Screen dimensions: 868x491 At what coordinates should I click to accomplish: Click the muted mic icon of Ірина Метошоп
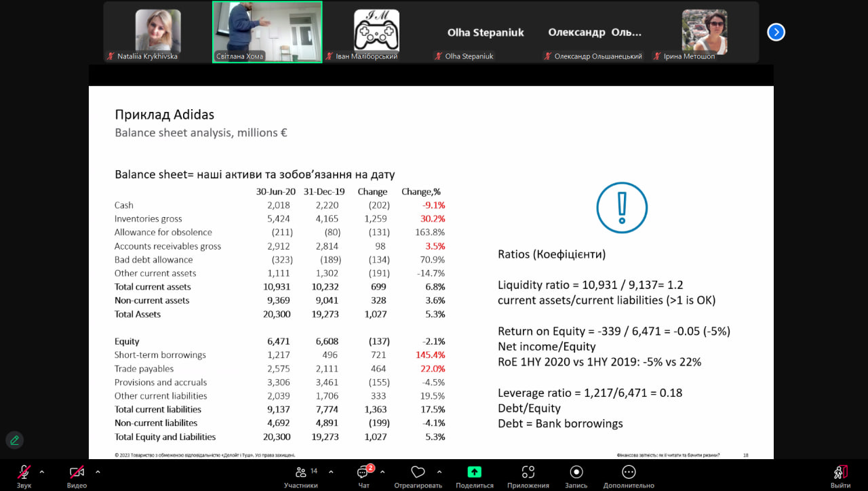click(x=657, y=56)
